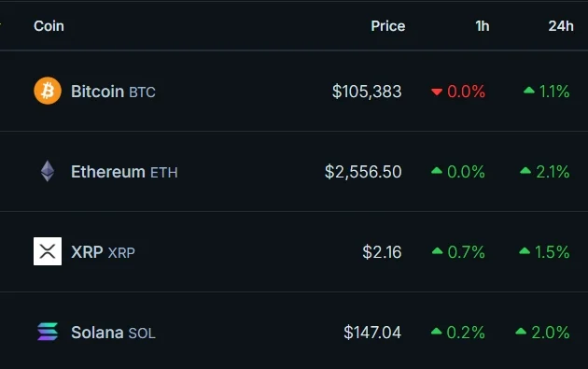Click the red down arrow for Bitcoin 1h
Screen dimensions: 588x369
pos(437,92)
